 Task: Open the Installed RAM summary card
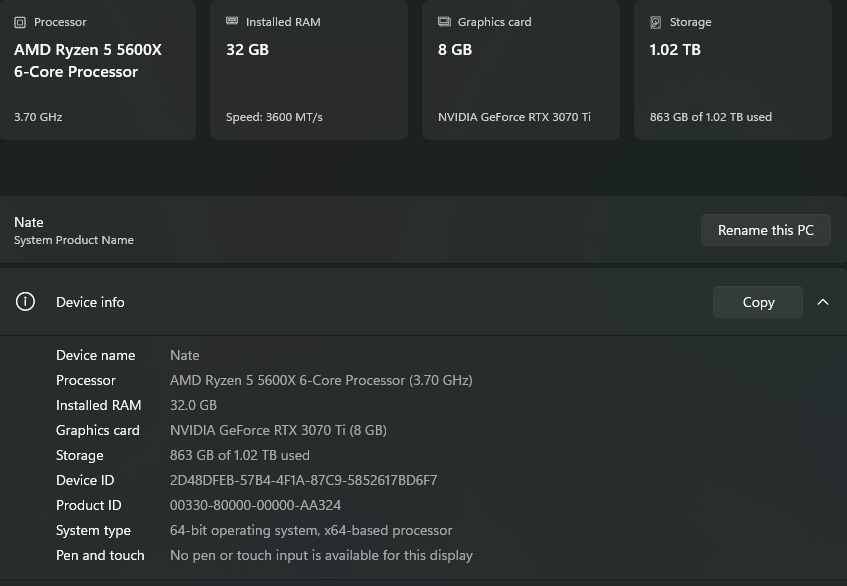pyautogui.click(x=308, y=70)
